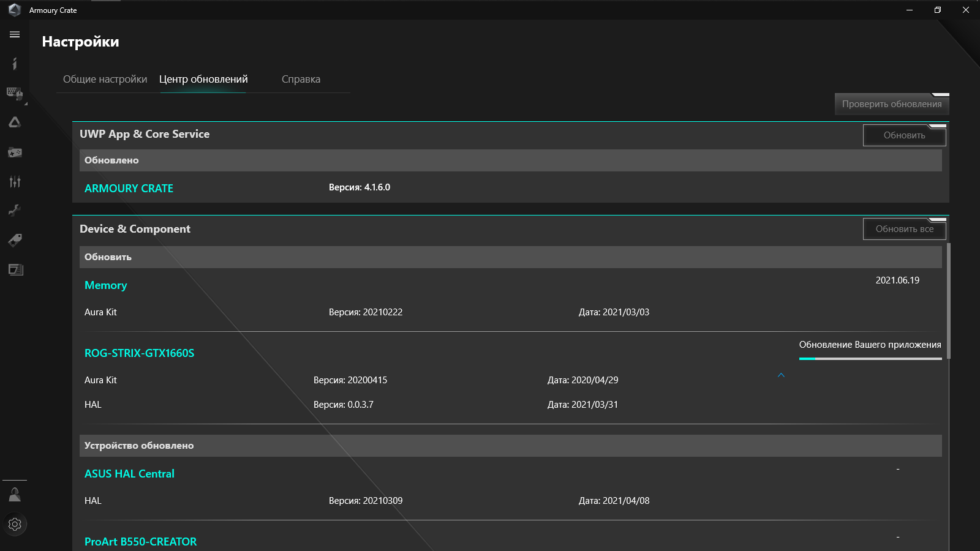Click the Версия: 4.1.6.0 text
Image resolution: width=980 pixels, height=551 pixels.
click(360, 187)
